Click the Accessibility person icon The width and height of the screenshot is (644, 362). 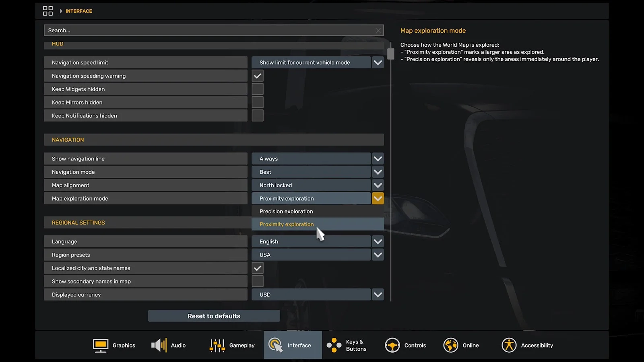point(509,345)
